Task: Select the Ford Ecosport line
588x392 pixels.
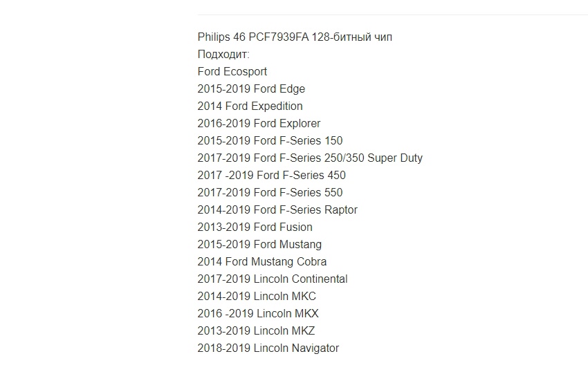Action: [232, 72]
